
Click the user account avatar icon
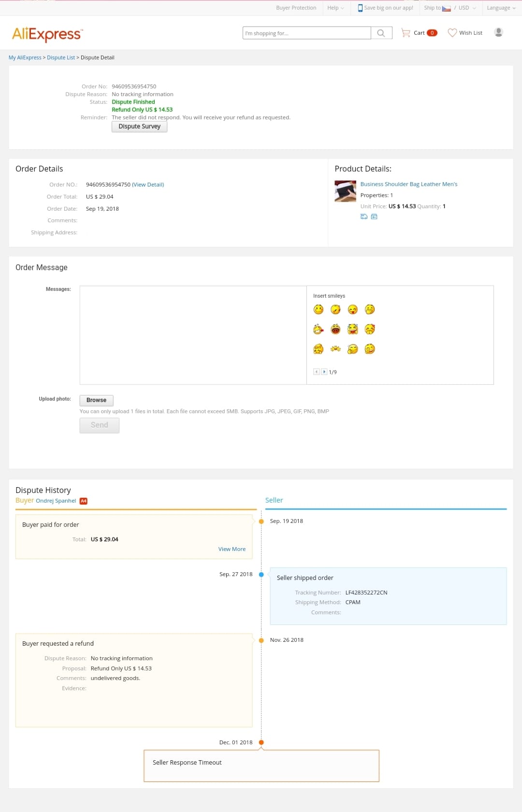click(x=498, y=32)
